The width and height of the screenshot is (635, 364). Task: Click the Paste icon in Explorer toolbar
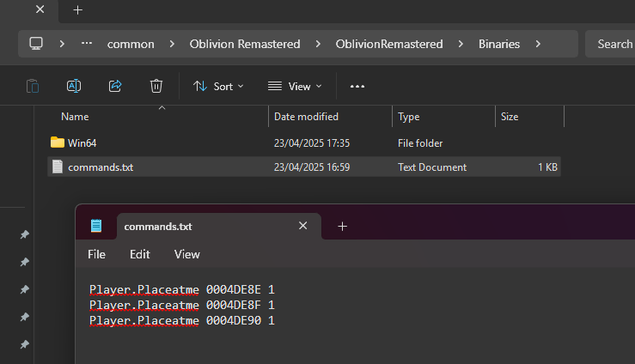pos(33,86)
